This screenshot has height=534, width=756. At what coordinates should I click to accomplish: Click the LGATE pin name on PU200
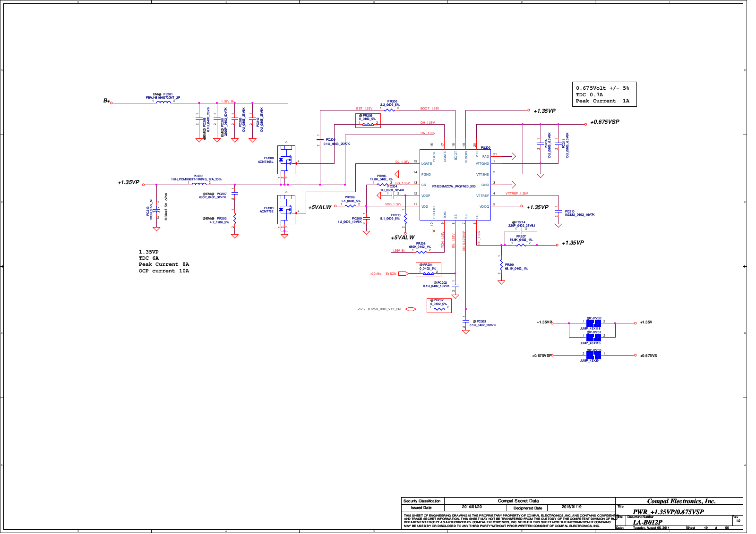pos(427,164)
